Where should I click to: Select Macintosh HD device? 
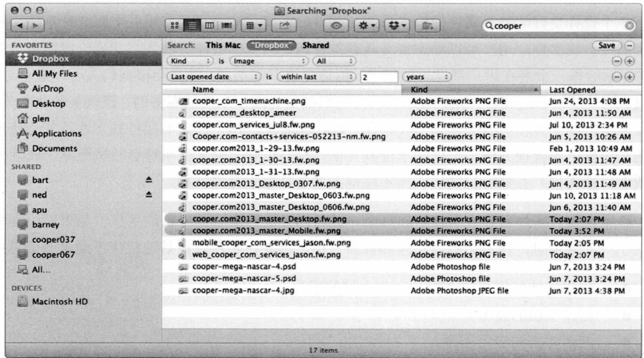tap(59, 302)
